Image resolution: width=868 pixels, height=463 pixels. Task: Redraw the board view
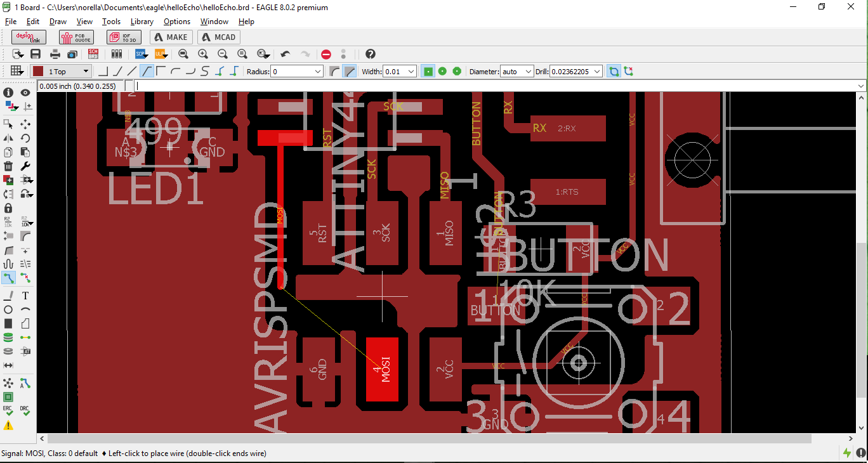click(242, 55)
